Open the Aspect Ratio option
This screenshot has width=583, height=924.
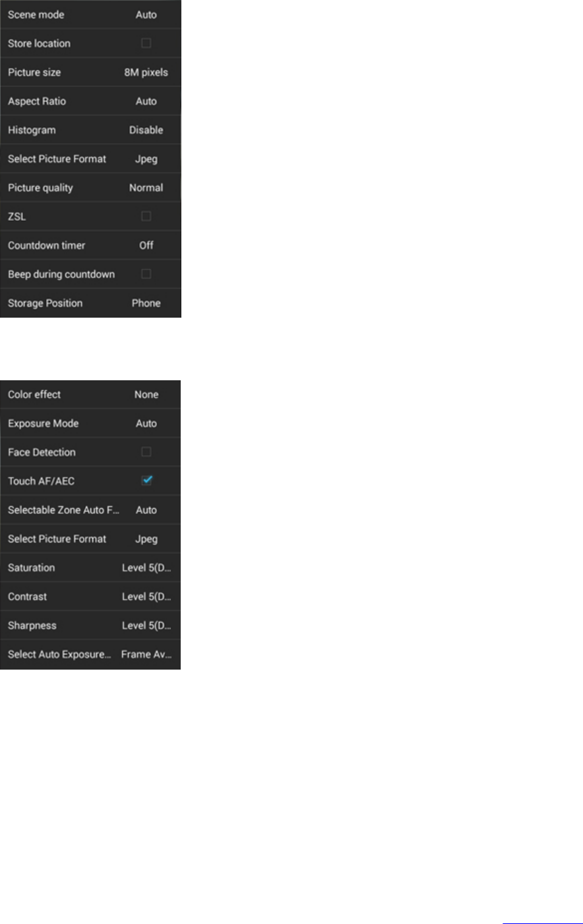click(90, 101)
